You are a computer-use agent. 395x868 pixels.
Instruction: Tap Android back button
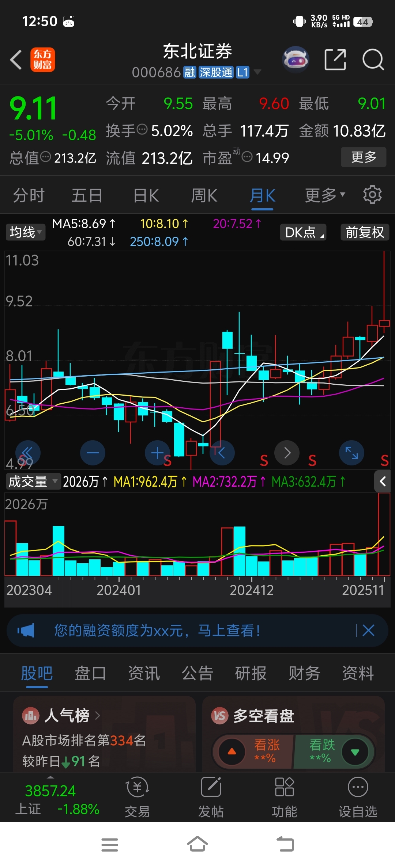pyautogui.click(x=285, y=844)
